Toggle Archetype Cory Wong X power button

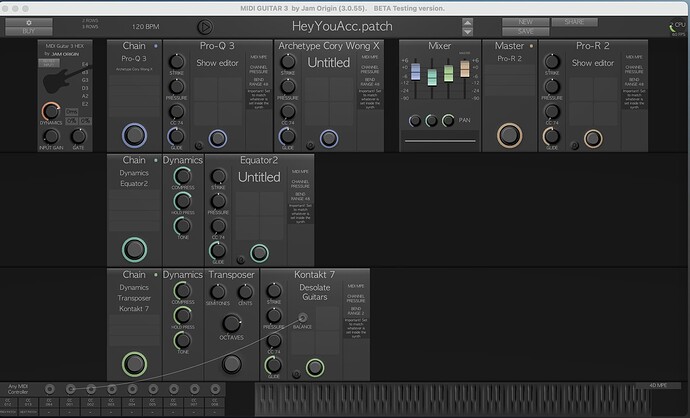(x=310, y=145)
